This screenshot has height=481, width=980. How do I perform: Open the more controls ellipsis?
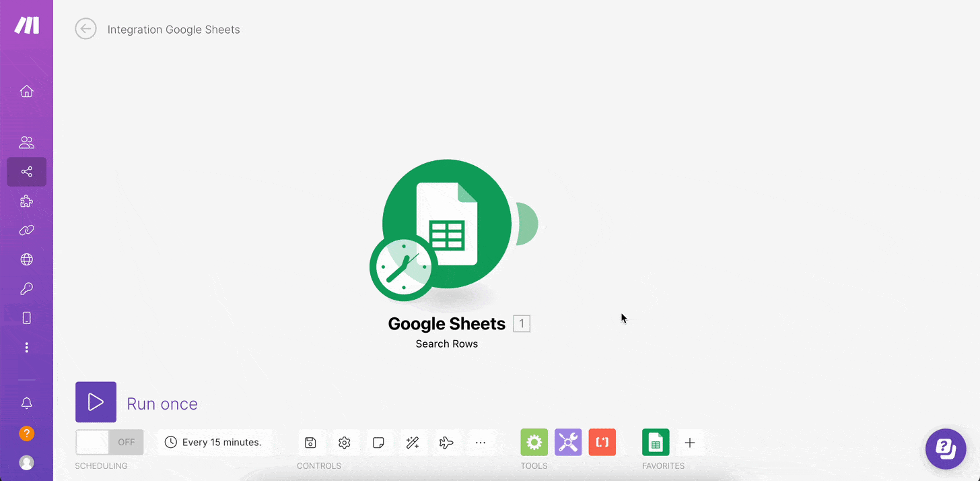pos(481,443)
